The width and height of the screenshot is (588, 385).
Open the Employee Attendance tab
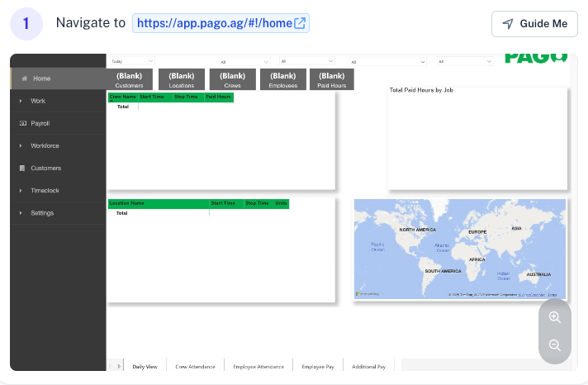click(x=259, y=366)
